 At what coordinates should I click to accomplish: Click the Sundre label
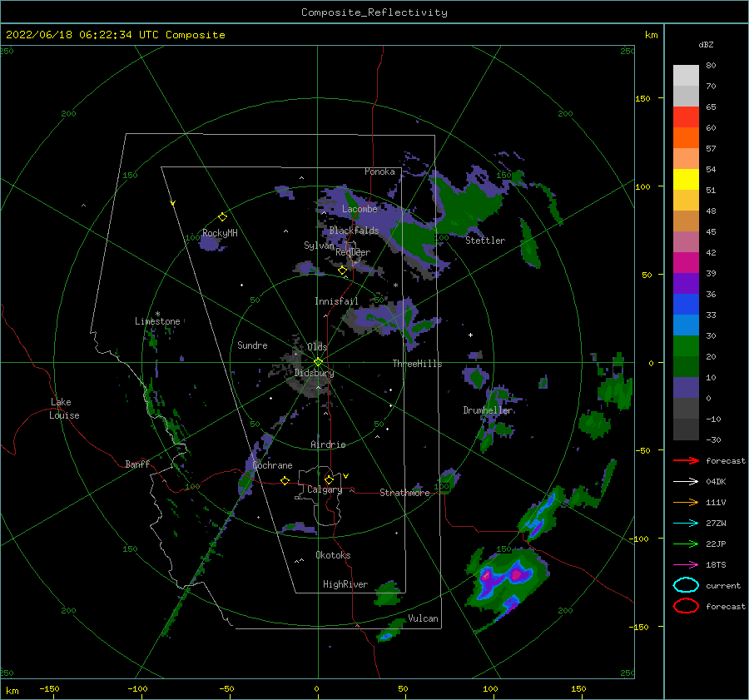252,345
